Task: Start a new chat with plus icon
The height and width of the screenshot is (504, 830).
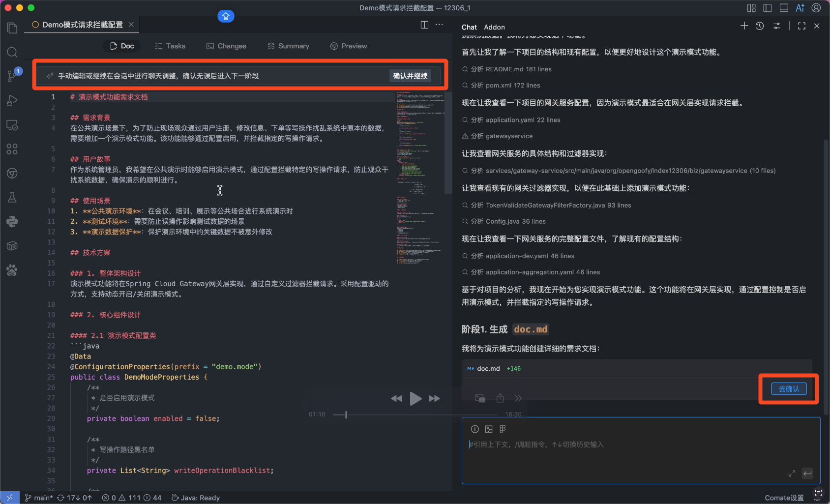Action: pos(744,26)
